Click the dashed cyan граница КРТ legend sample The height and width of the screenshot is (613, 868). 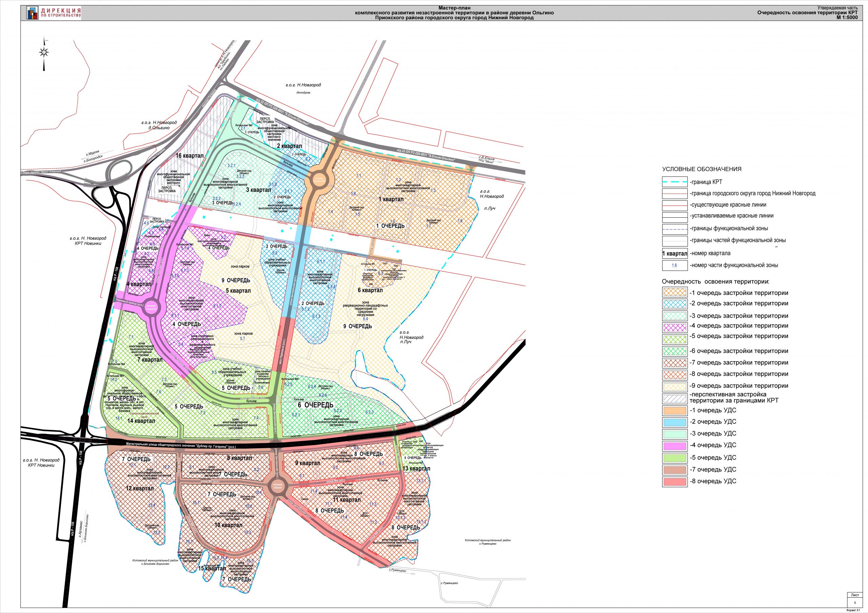pyautogui.click(x=674, y=182)
